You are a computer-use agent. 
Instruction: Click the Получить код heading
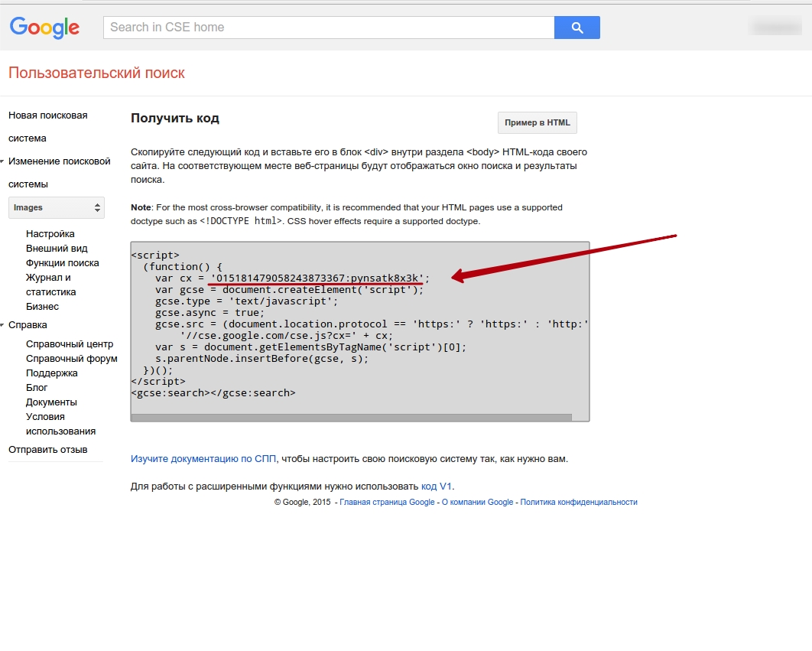[175, 118]
